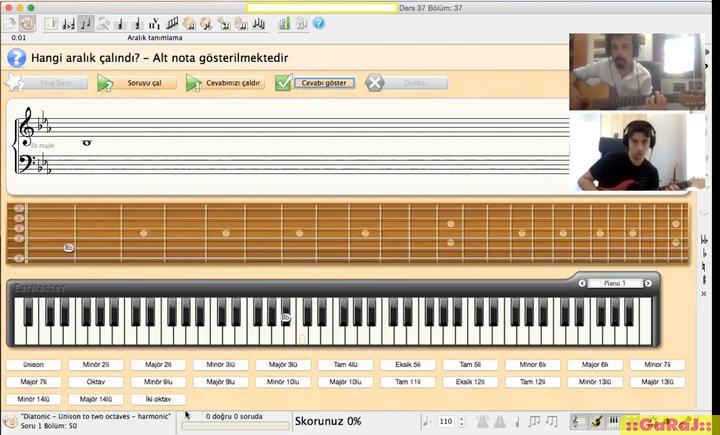Viewport: 720px width, 435px height.
Task: Toggle the piano keyboard view button
Action: [x=614, y=421]
